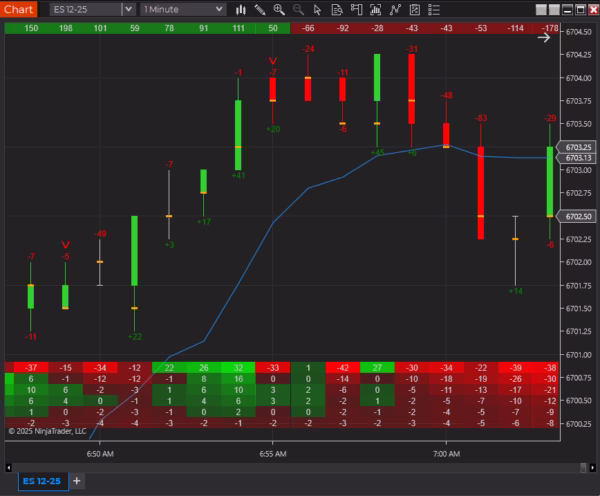Click the left arrow of horizontal scrollbar
This screenshot has height=496, width=600.
coord(6,468)
